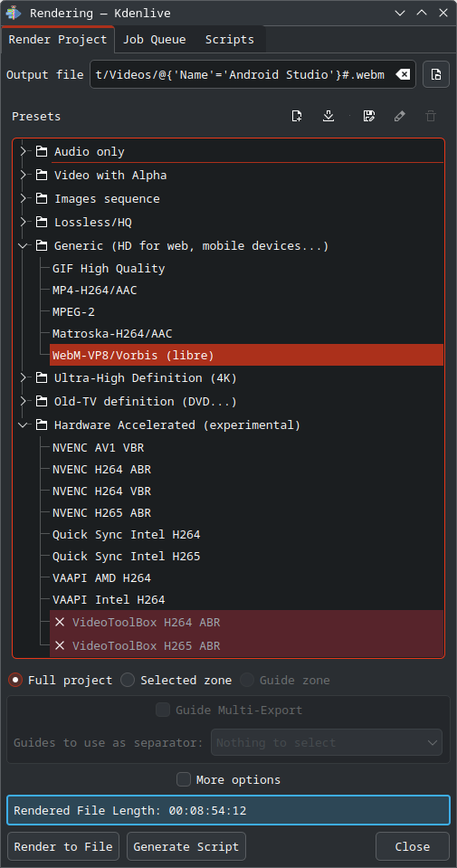Switch to the Render Project tab
Image resolution: width=457 pixels, height=868 pixels.
[x=58, y=40]
